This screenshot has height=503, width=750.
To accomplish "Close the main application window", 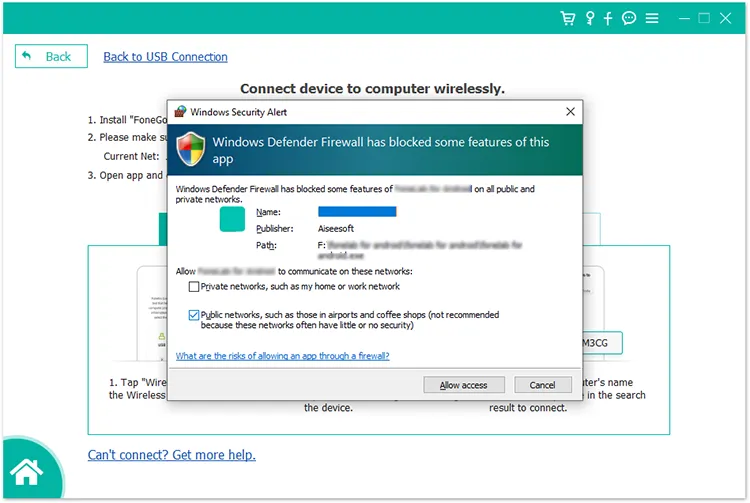I will click(x=726, y=18).
